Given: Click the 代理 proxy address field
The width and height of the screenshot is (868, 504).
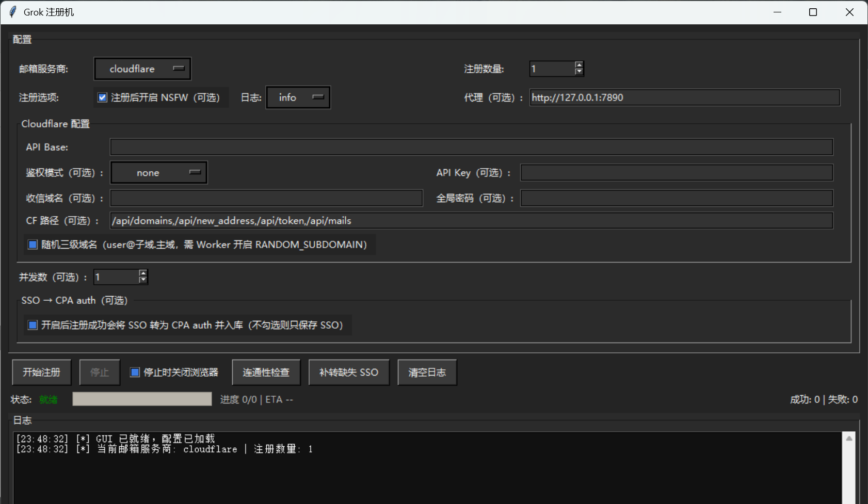Looking at the screenshot, I should [x=685, y=97].
